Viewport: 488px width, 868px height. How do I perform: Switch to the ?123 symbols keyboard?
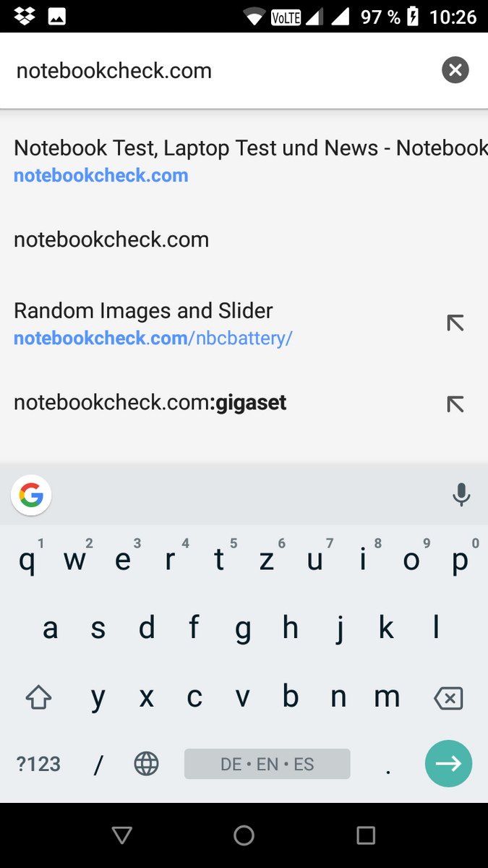click(38, 764)
